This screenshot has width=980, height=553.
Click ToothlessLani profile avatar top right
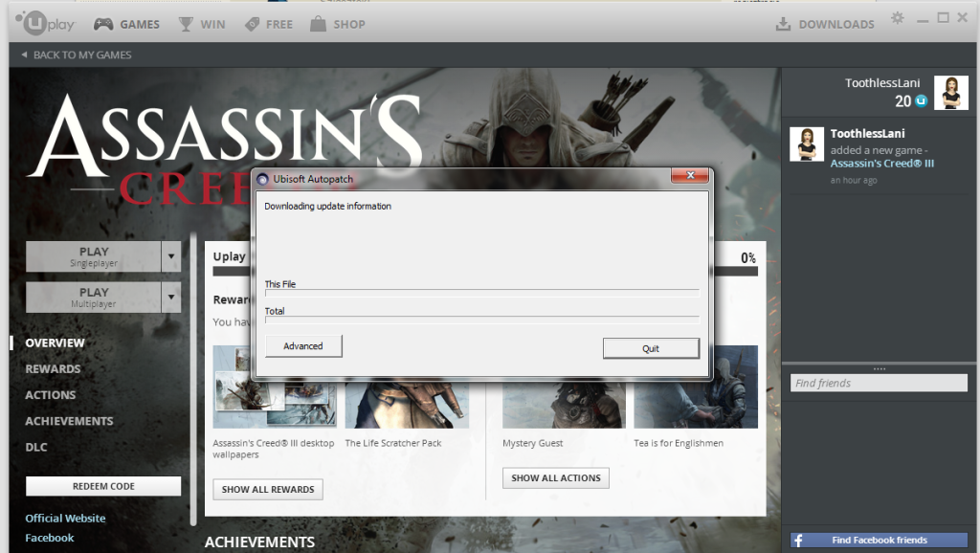[951, 93]
